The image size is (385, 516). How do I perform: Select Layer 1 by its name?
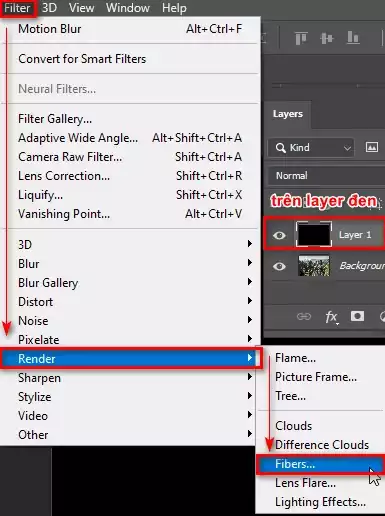(355, 235)
